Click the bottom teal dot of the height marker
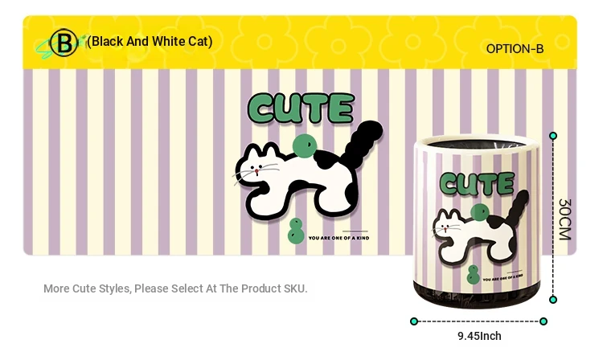603x364 pixels. click(x=553, y=300)
